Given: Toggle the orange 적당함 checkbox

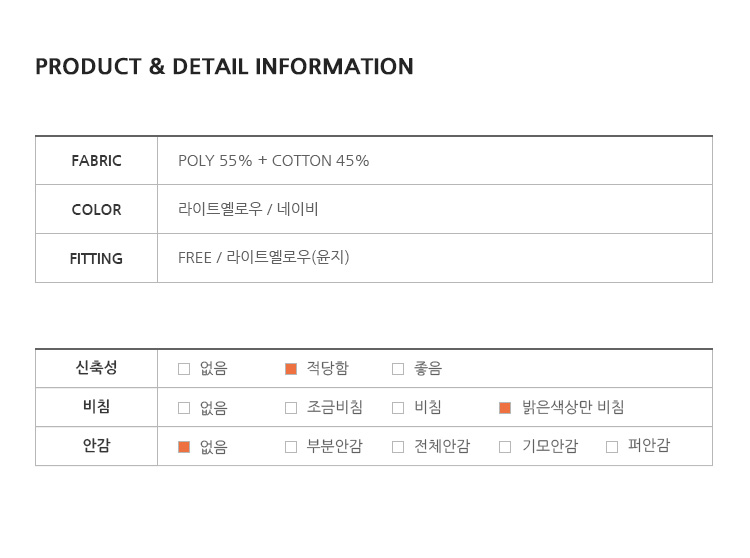Looking at the screenshot, I should click(291, 369).
